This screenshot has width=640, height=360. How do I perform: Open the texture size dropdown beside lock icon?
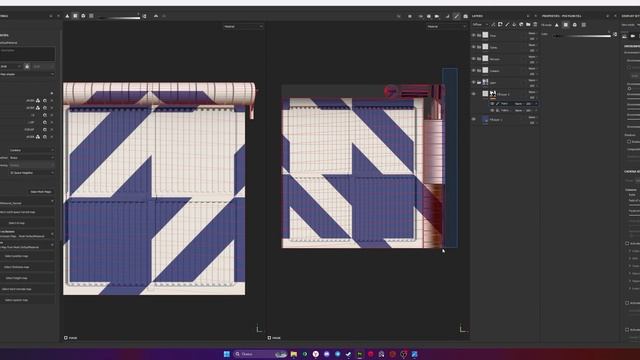click(x=11, y=66)
